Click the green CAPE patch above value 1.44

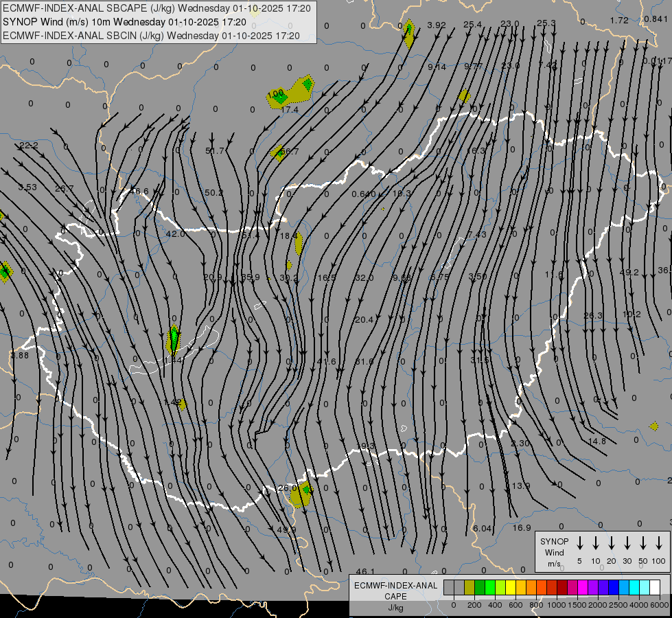point(174,338)
